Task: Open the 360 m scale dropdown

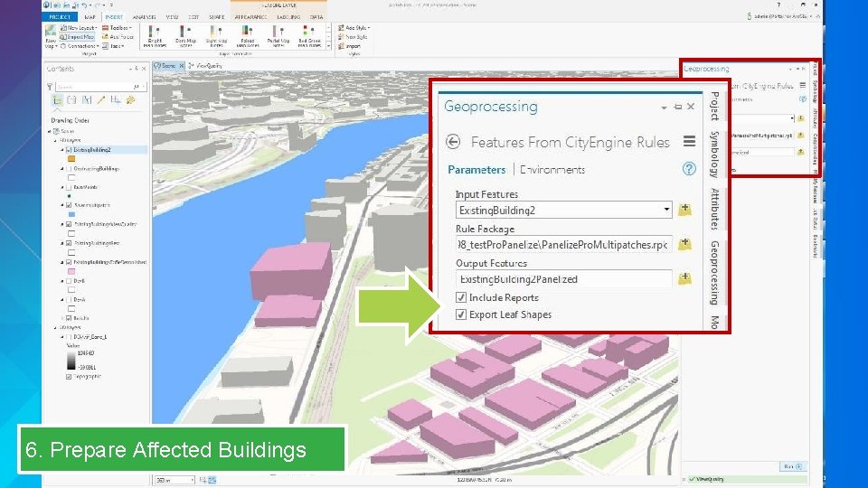Action: click(x=192, y=480)
